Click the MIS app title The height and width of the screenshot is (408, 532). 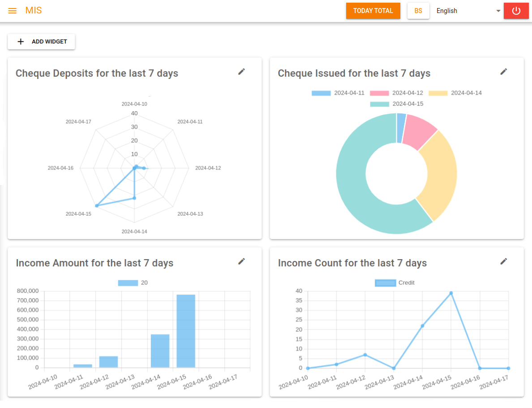(34, 10)
